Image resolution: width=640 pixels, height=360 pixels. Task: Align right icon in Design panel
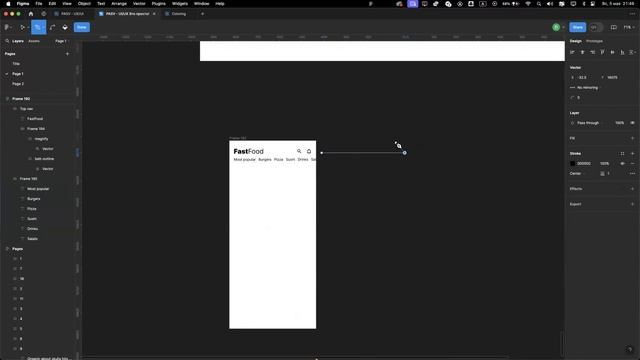pyautogui.click(x=592, y=52)
